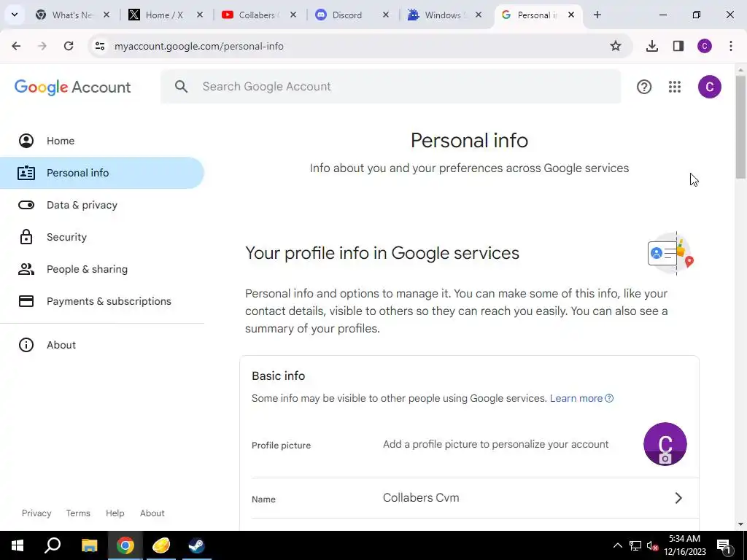Show hidden system tray icons
The image size is (747, 560).
tap(617, 545)
